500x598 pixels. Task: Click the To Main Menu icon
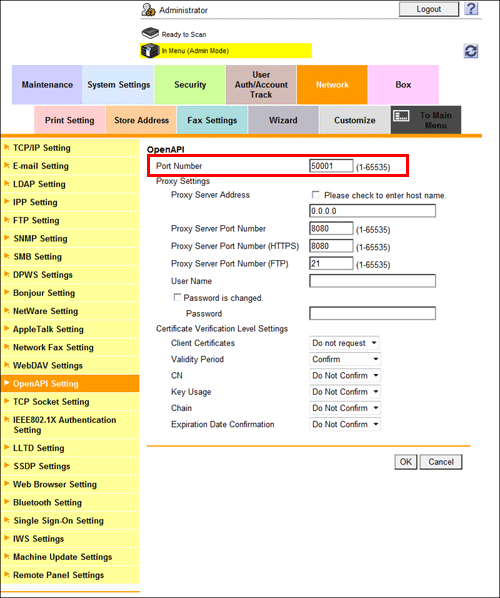(401, 116)
